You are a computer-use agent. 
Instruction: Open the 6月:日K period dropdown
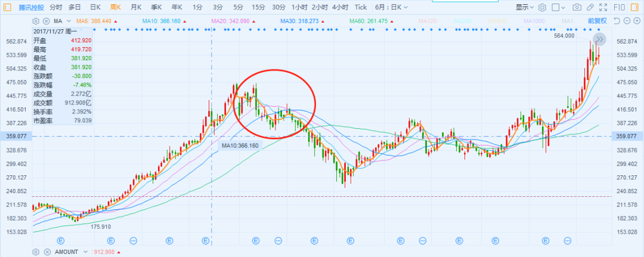391,7
